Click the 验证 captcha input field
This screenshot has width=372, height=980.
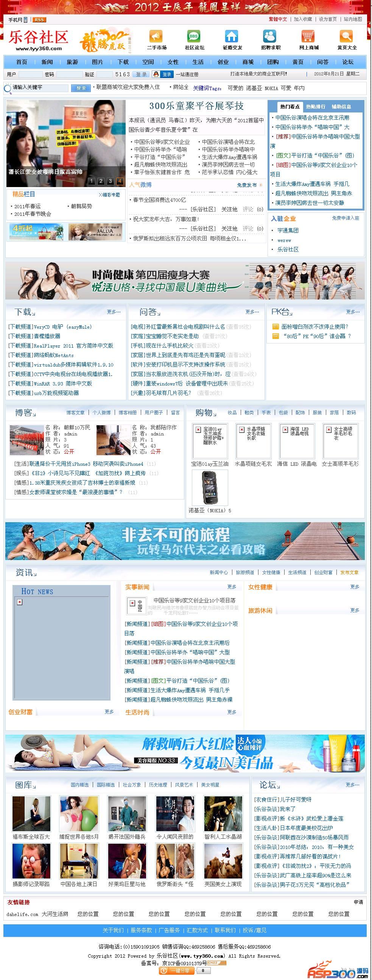[x=104, y=74]
